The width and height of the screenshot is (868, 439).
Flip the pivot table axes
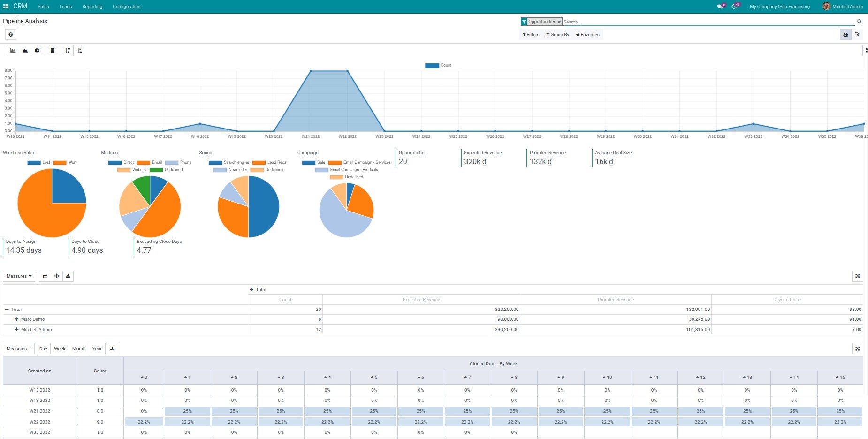pos(45,276)
